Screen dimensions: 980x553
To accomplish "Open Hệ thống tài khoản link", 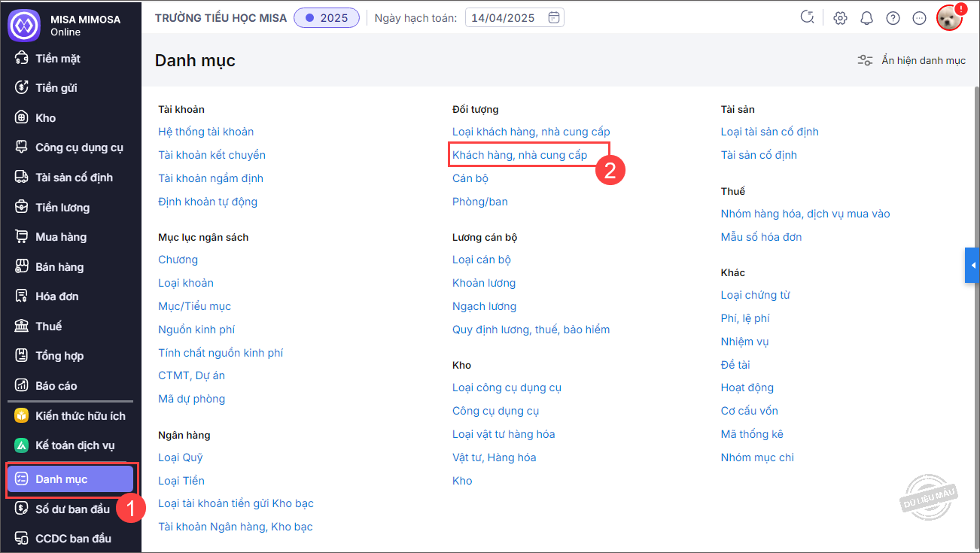I will 205,132.
